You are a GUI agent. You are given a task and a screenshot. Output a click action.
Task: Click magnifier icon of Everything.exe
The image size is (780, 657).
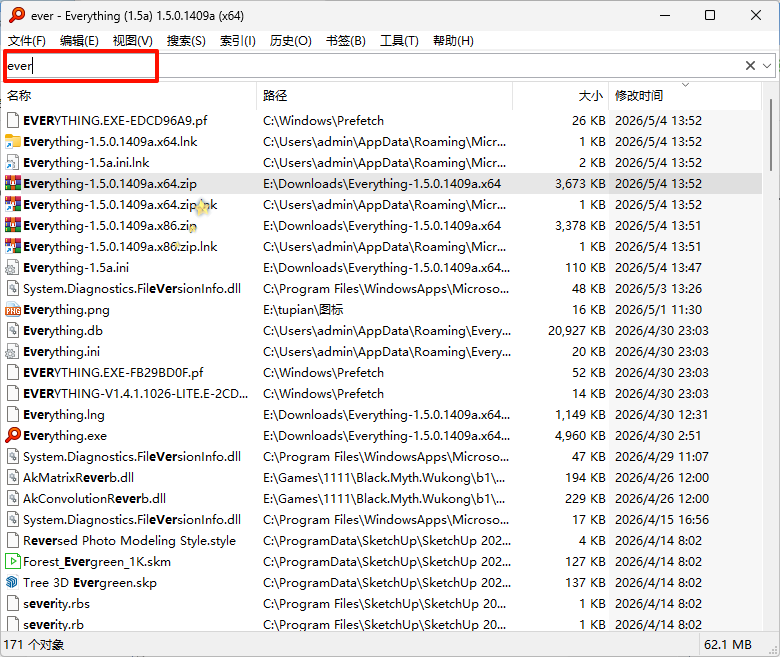click(12, 436)
